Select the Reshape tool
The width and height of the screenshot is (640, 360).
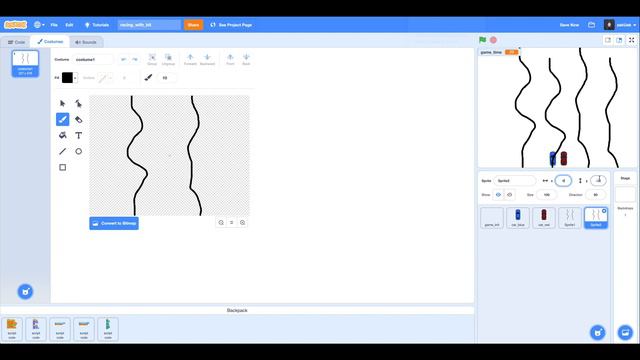click(78, 104)
